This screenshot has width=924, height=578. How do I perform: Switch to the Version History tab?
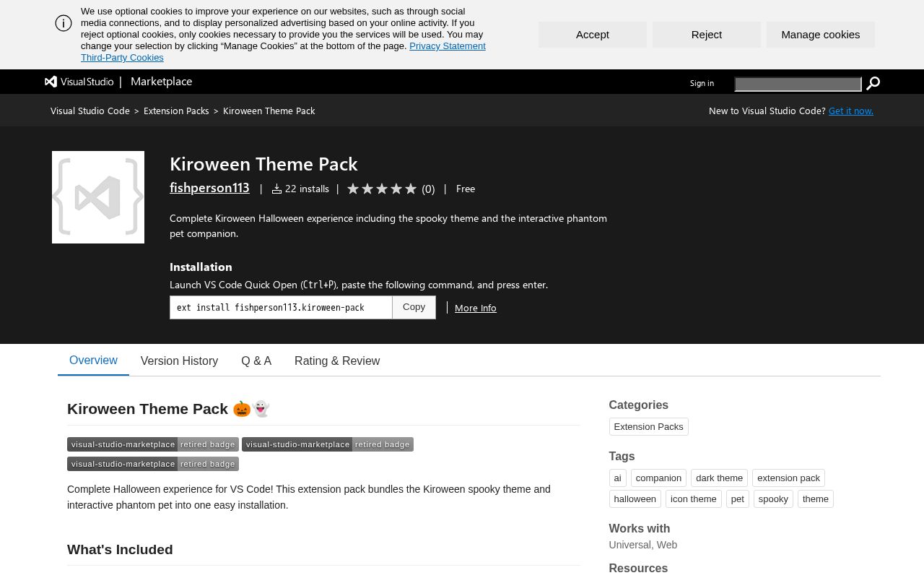(x=179, y=361)
